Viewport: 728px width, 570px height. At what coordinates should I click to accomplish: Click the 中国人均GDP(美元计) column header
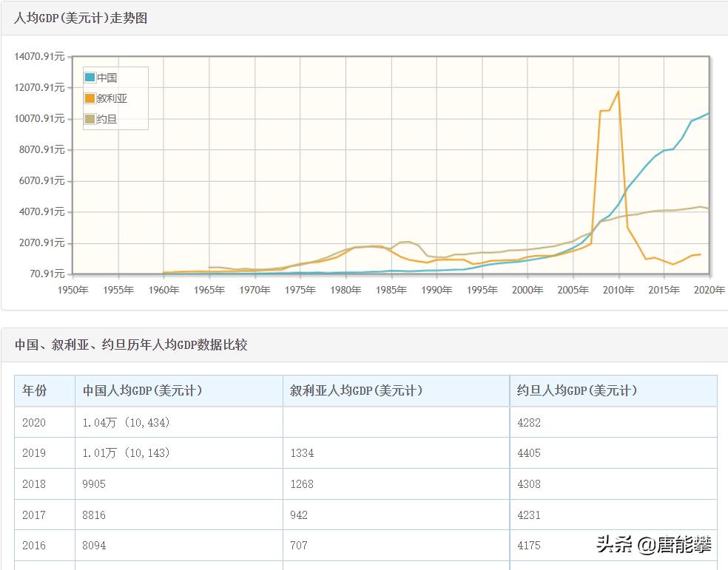(144, 391)
